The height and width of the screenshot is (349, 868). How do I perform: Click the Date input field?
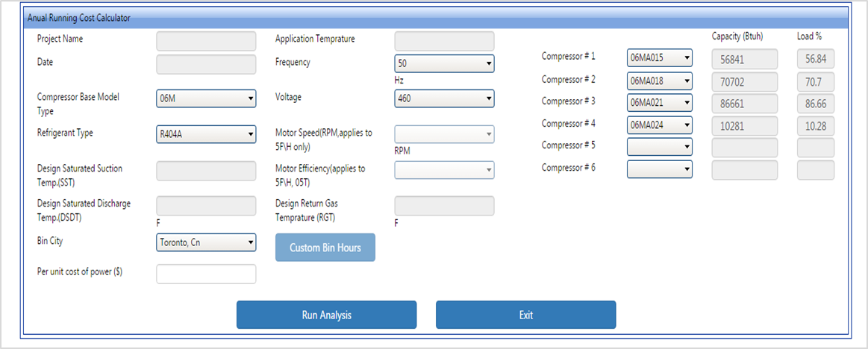(x=206, y=64)
